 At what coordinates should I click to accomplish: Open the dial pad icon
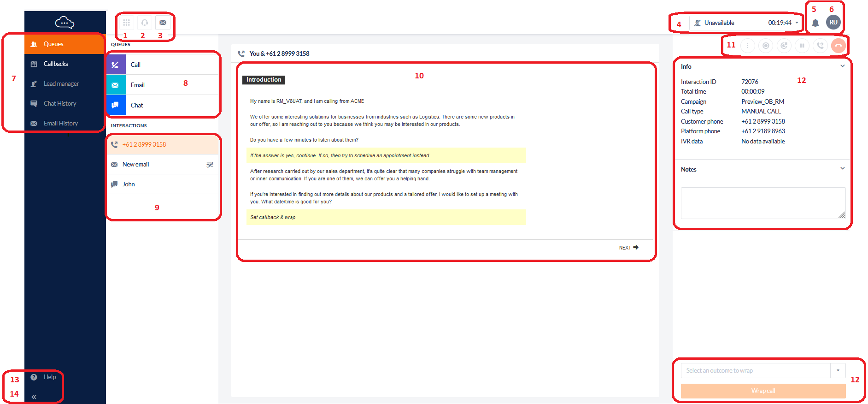pyautogui.click(x=126, y=23)
